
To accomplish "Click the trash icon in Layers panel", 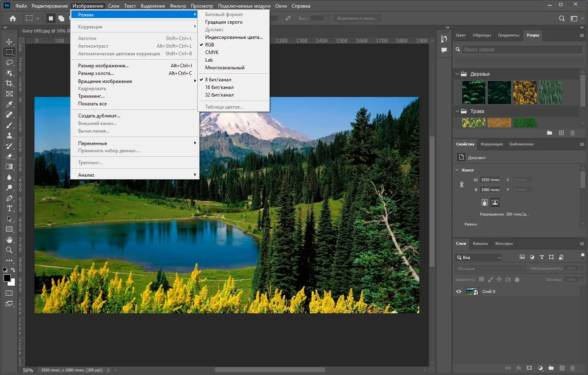I will click(572, 368).
